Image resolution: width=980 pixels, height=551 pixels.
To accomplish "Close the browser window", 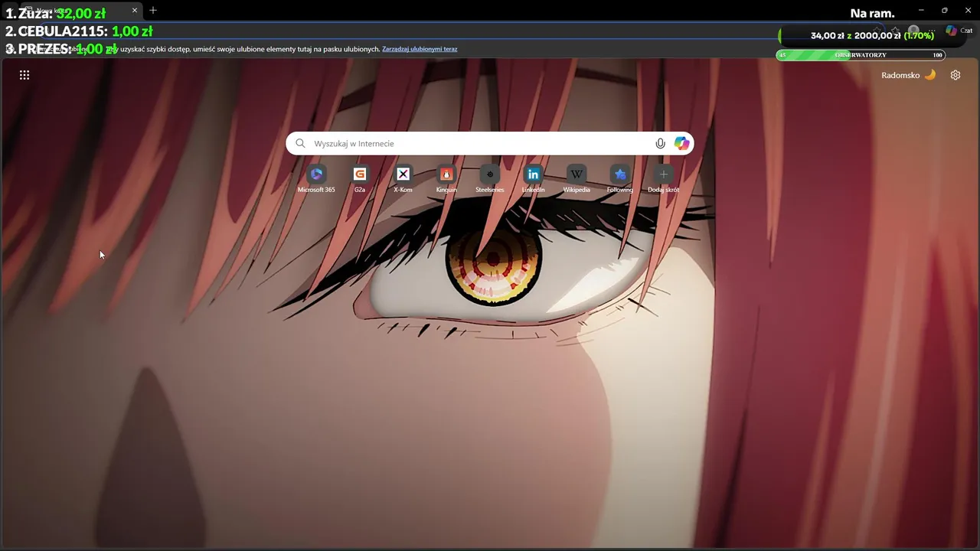I will pyautogui.click(x=967, y=10).
